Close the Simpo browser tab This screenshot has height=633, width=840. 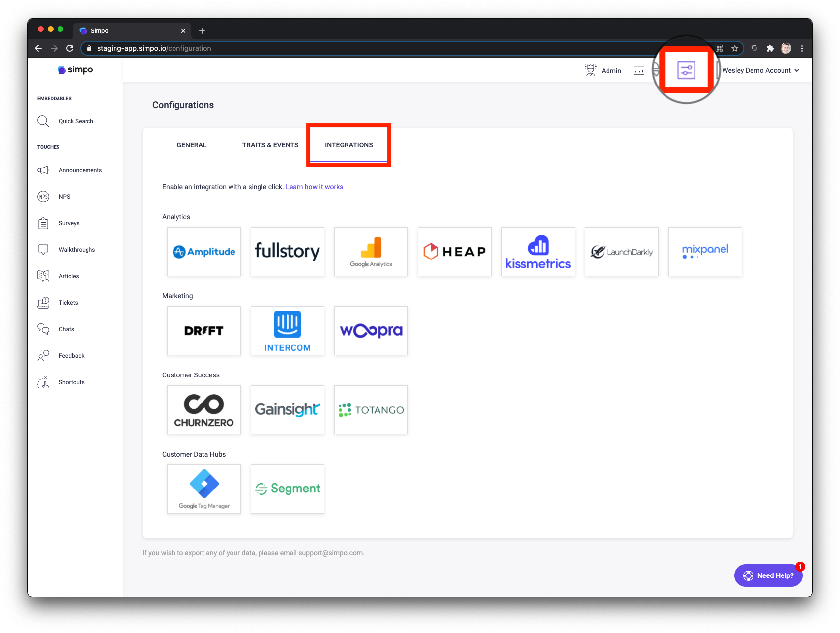pyautogui.click(x=183, y=31)
